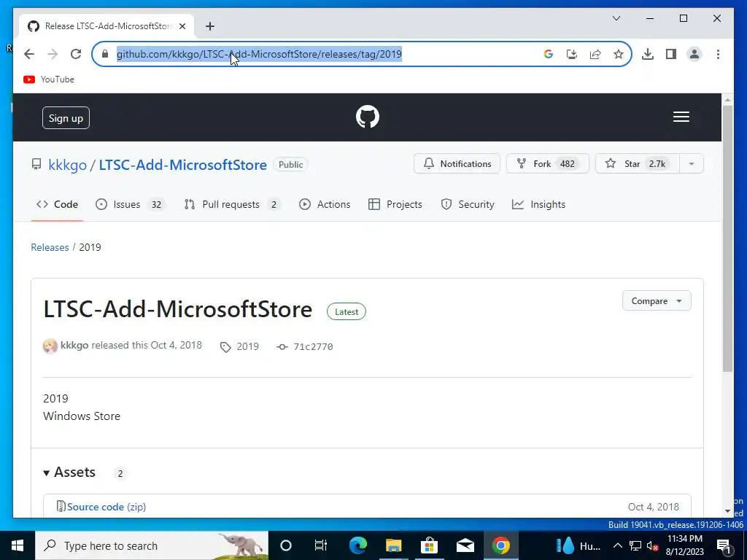Switch to the Insights tab
This screenshot has width=747, height=560.
pyautogui.click(x=539, y=204)
